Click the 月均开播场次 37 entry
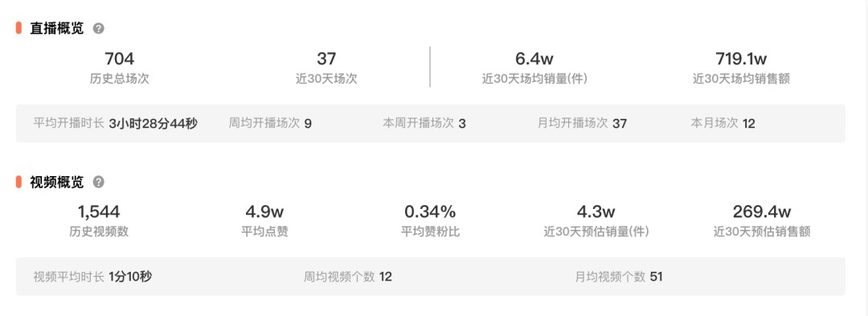This screenshot has height=316, width=868. pyautogui.click(x=582, y=123)
